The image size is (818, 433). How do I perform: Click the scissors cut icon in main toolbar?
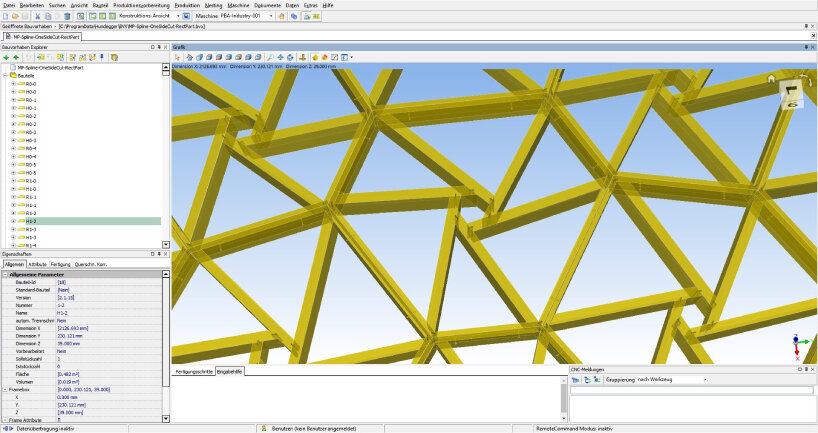(x=40, y=16)
